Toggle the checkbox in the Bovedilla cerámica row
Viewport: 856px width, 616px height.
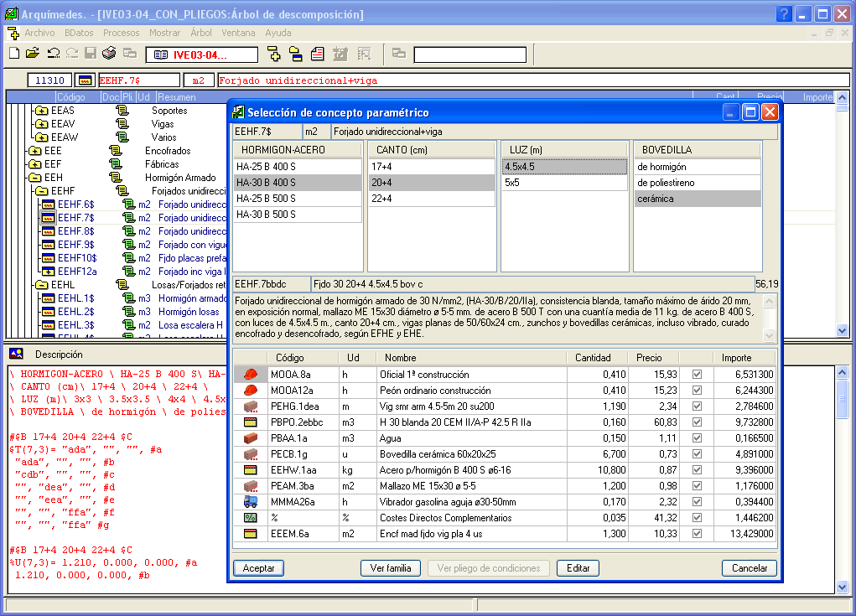(x=697, y=454)
